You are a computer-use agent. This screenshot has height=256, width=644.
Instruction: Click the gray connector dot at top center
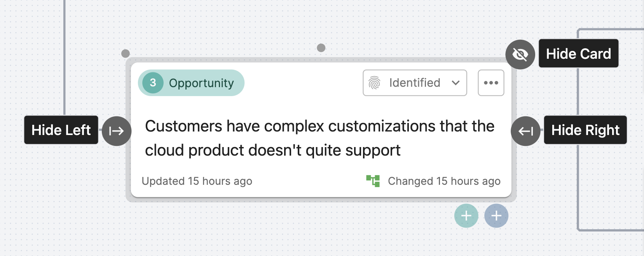point(321,48)
